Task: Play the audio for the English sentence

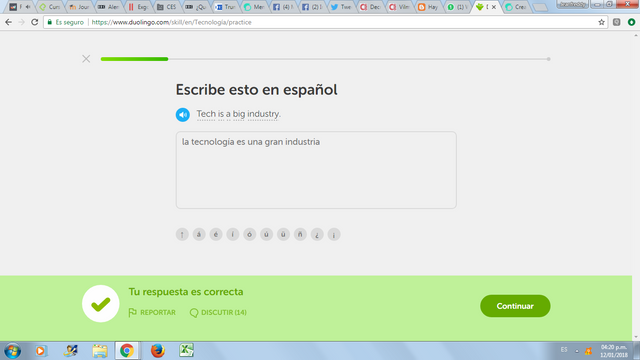Action: [x=182, y=115]
